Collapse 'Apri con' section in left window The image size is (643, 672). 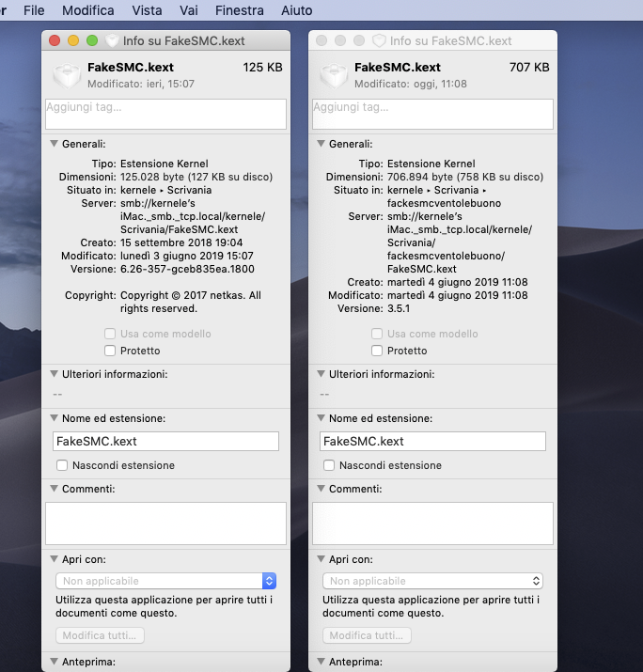54,559
